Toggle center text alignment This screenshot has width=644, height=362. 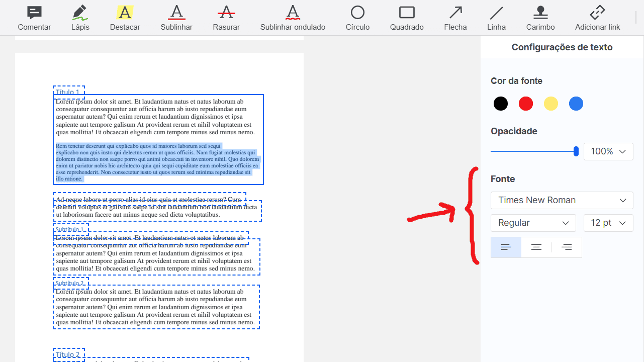[536, 247]
